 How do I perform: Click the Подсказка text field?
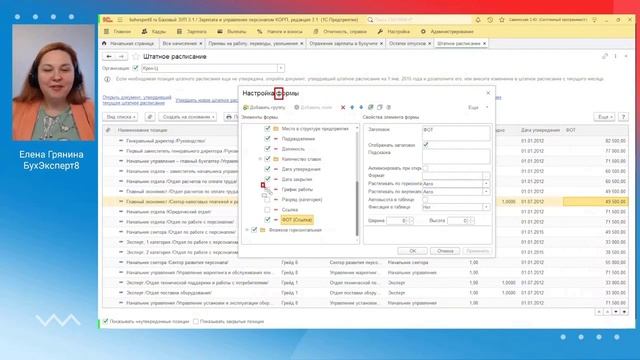point(456,156)
